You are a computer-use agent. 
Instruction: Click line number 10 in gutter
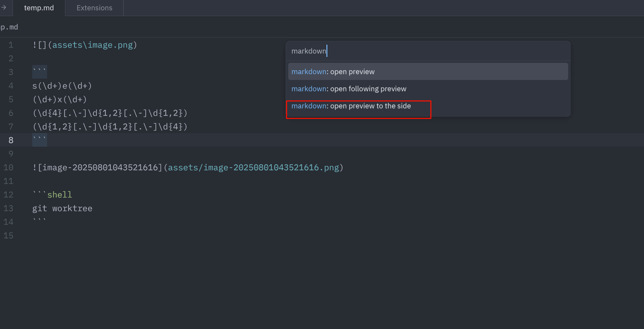click(x=9, y=168)
